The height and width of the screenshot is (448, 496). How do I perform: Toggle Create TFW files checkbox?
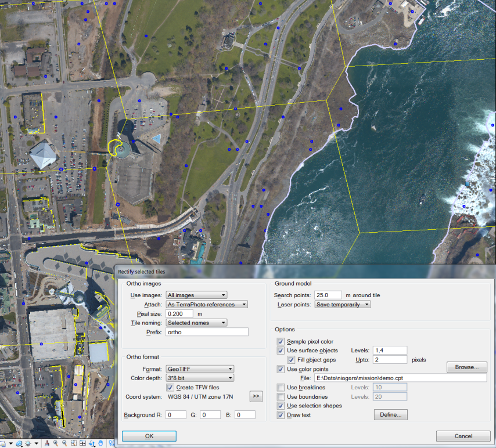[170, 387]
